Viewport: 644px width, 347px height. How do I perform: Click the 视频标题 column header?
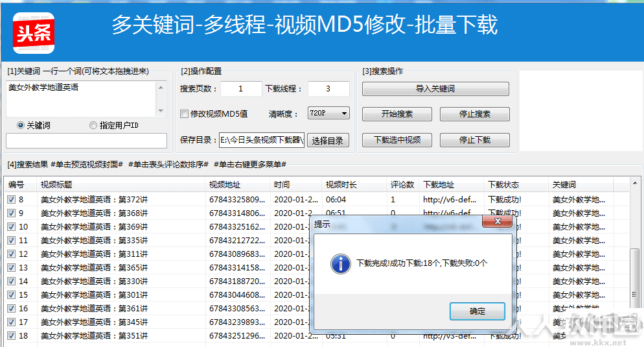click(x=121, y=185)
